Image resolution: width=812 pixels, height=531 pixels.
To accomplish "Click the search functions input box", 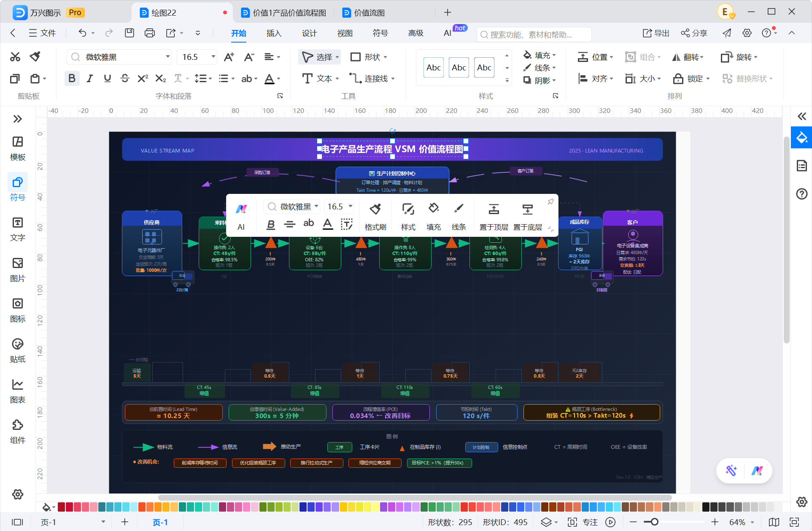I will (x=534, y=35).
